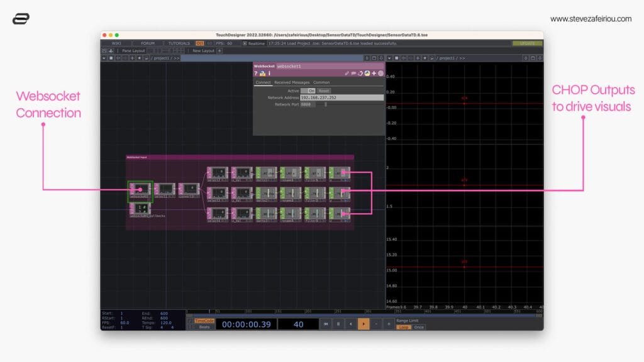Select Loop range limit mode
This screenshot has width=644, height=362.
pos(404,327)
